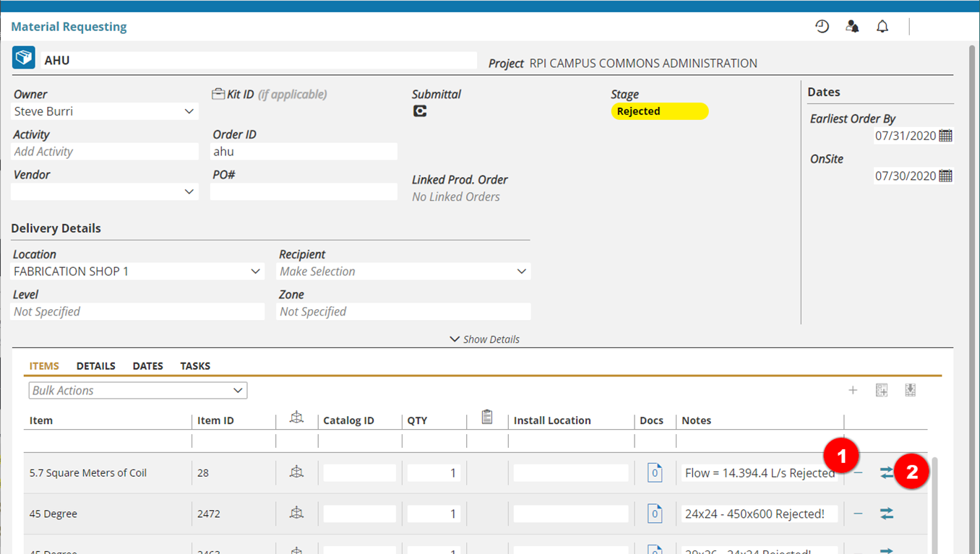Viewport: 980px width, 554px height.
Task: Switch to the DETAILS tab
Action: [x=96, y=366]
